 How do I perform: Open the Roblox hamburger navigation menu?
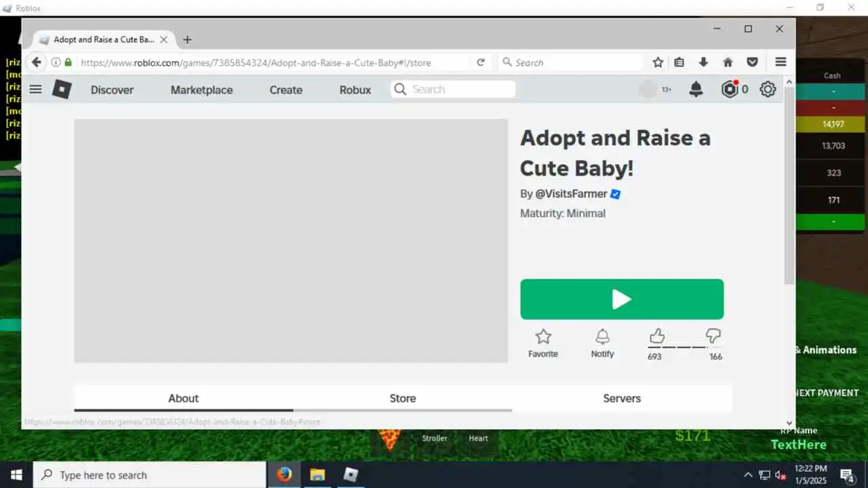[36, 89]
